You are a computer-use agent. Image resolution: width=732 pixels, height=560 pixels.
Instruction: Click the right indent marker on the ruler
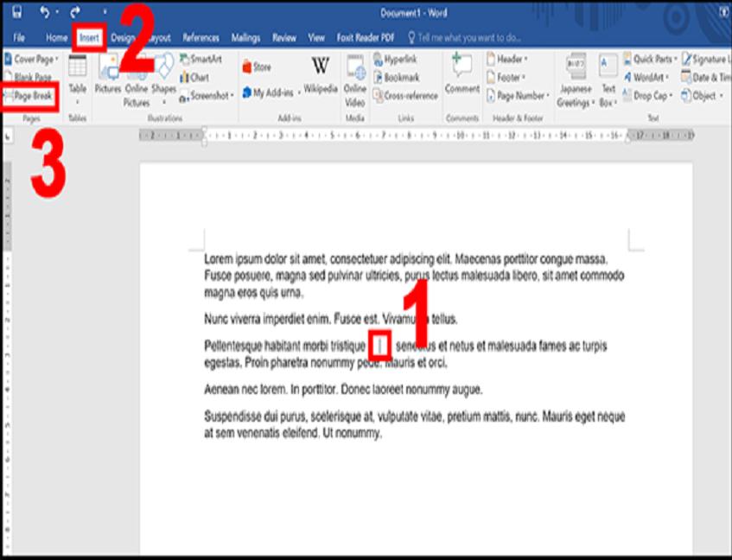pyautogui.click(x=628, y=139)
